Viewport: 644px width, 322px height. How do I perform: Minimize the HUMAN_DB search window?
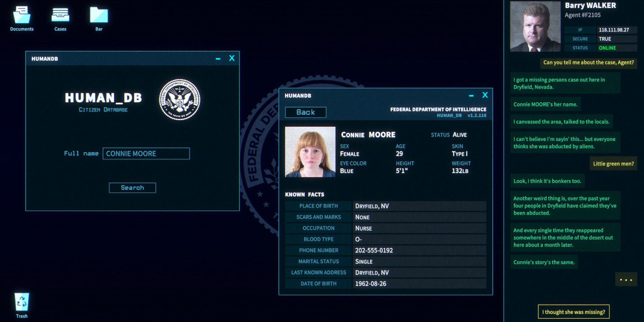click(x=218, y=59)
